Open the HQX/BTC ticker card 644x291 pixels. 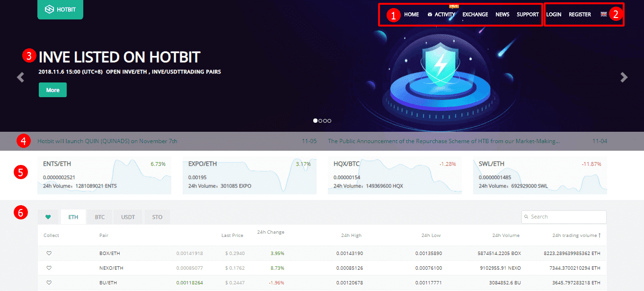tap(395, 175)
